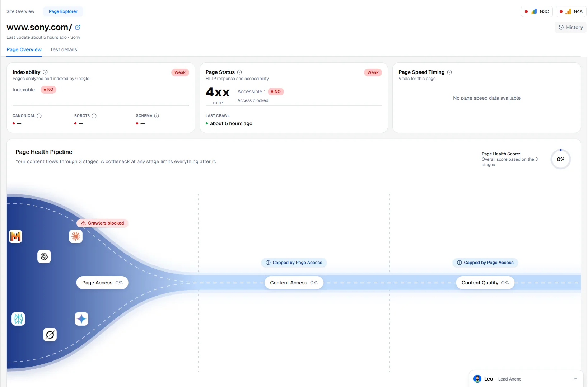Image resolution: width=588 pixels, height=387 pixels.
Task: Click the G4A connection button
Action: pyautogui.click(x=571, y=11)
